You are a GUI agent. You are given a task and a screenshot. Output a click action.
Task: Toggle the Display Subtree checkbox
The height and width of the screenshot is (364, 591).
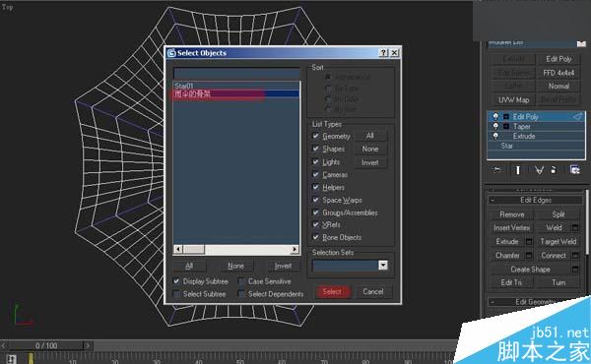pos(176,281)
